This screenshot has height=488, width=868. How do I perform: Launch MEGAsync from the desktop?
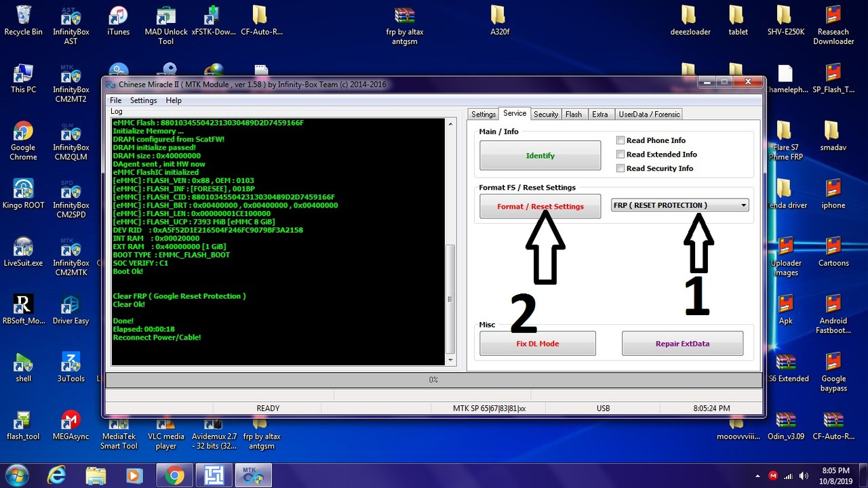(71, 426)
